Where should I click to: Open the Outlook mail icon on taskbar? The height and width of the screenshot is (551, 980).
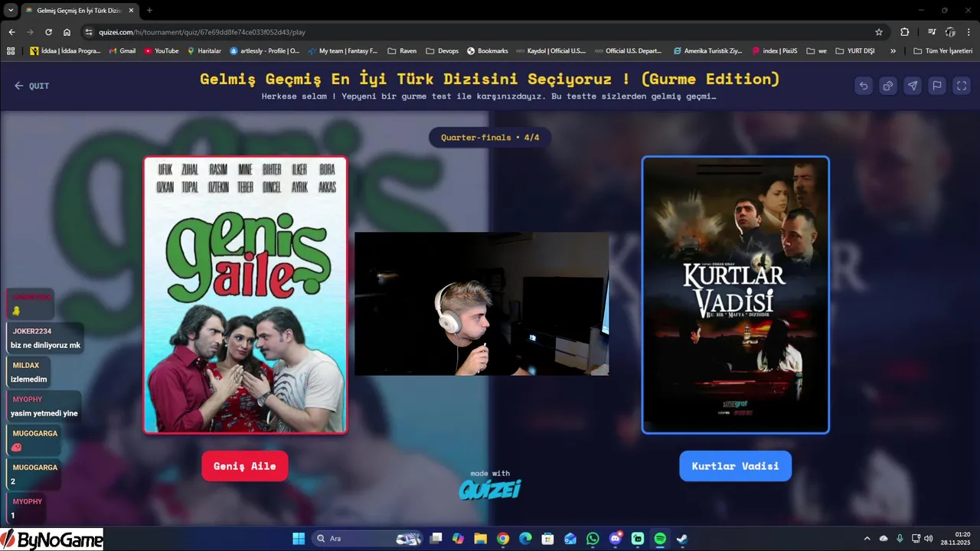click(570, 539)
